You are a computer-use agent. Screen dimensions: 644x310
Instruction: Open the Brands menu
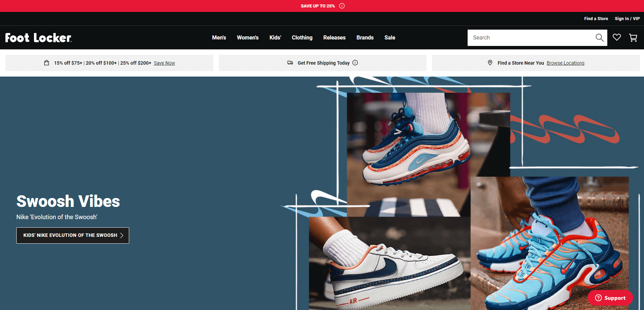point(365,37)
